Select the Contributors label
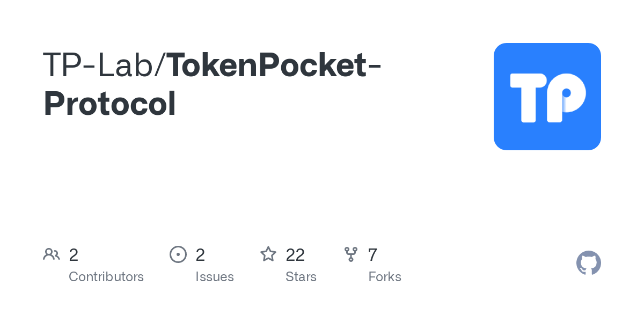The height and width of the screenshot is (322, 644). 106,277
